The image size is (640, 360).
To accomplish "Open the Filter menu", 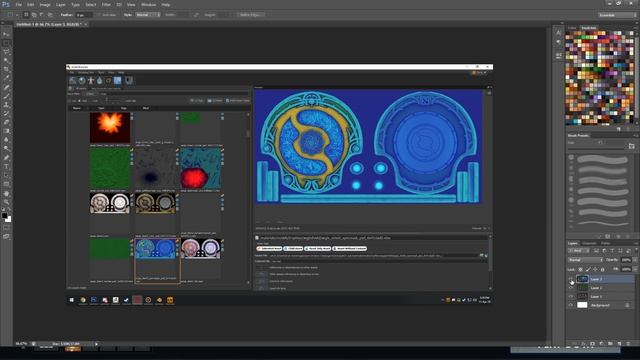I will click(106, 4).
